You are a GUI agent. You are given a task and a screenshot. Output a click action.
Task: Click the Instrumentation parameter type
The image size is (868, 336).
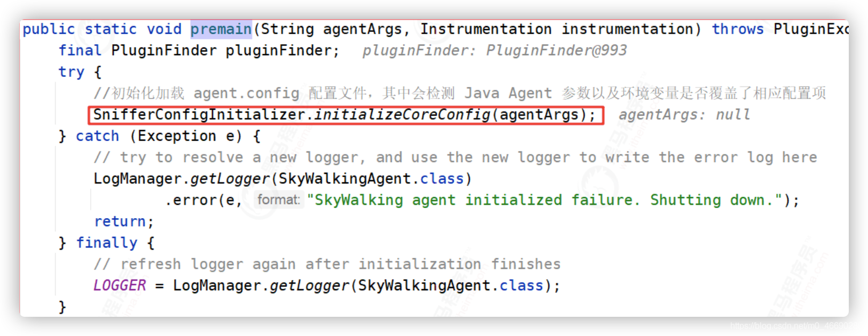pos(486,29)
